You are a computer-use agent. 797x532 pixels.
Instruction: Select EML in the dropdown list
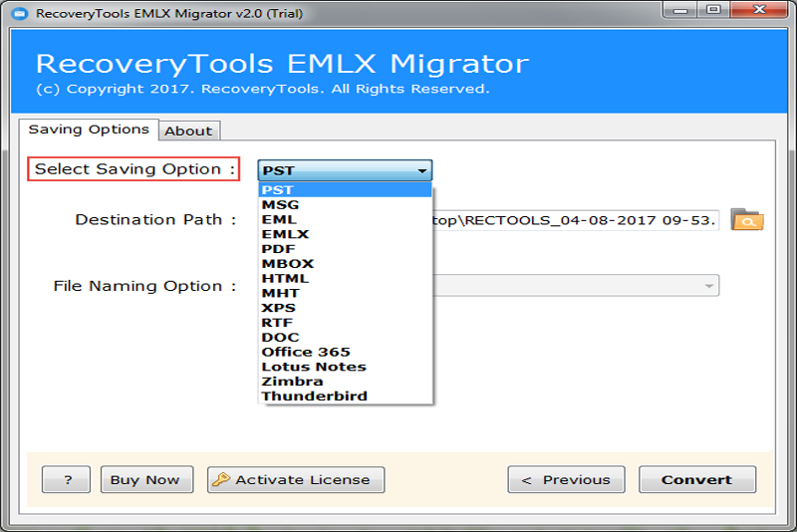click(x=345, y=219)
